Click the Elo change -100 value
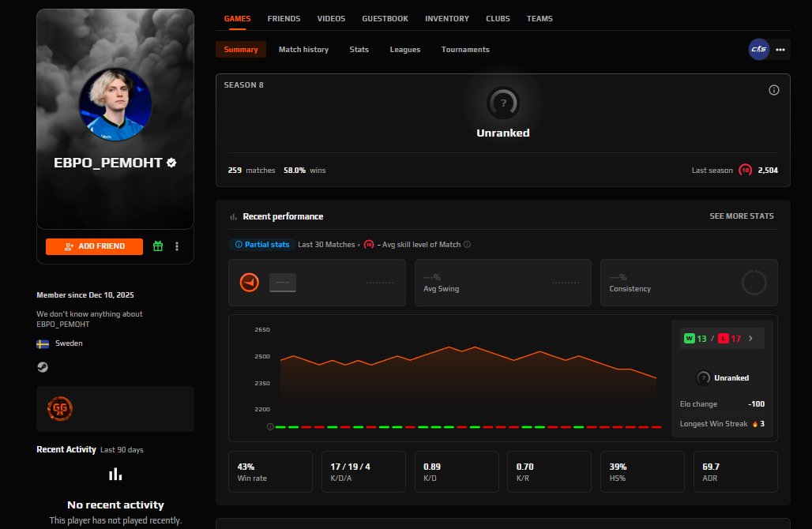Image resolution: width=812 pixels, height=529 pixels. (756, 404)
